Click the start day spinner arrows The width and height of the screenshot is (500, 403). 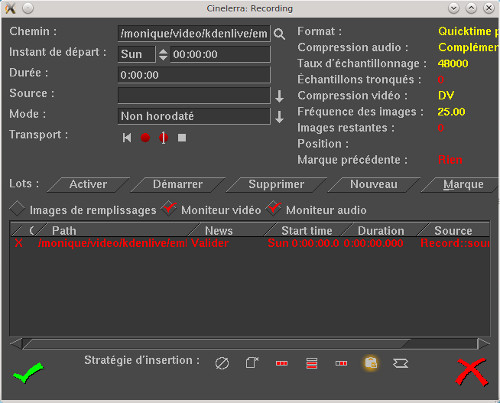(x=163, y=54)
